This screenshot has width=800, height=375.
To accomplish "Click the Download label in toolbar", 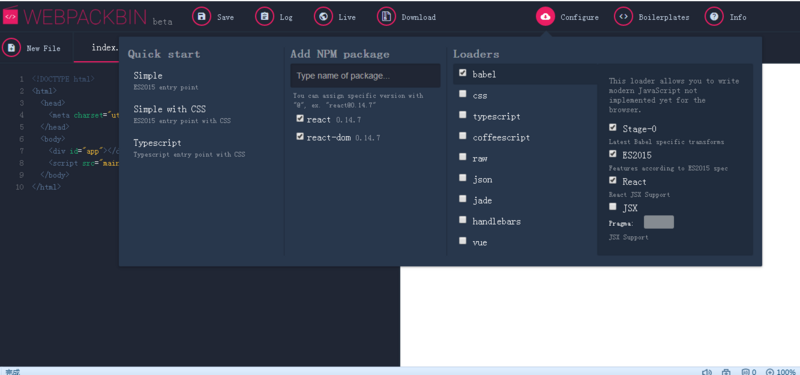I will (418, 17).
